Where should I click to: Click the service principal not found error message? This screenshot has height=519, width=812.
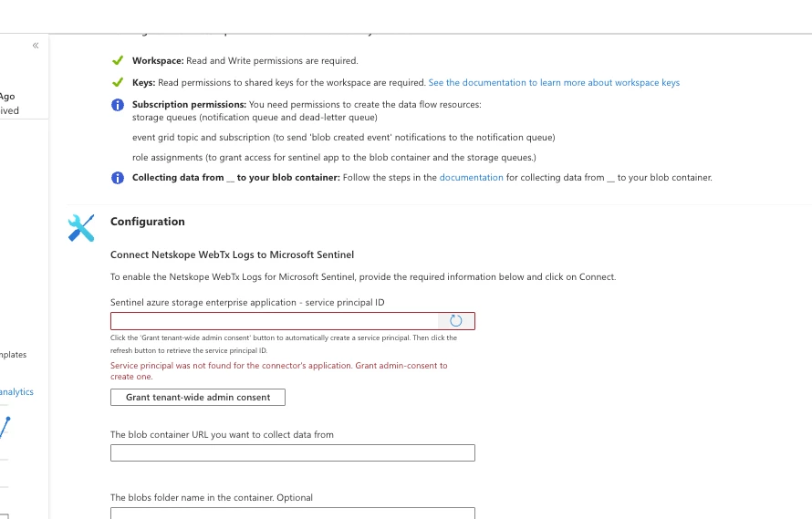click(x=278, y=371)
